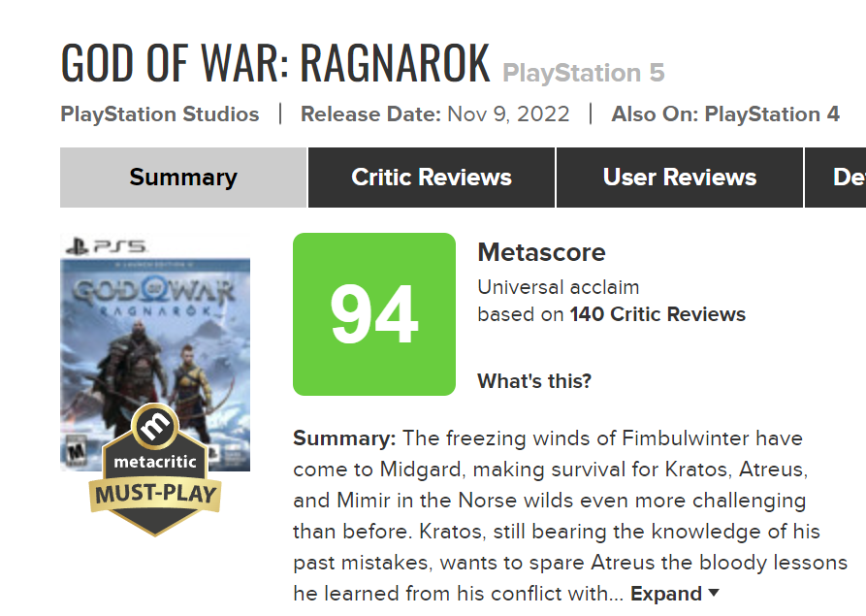The width and height of the screenshot is (866, 616).
Task: Click the Metascore heading
Action: [541, 252]
